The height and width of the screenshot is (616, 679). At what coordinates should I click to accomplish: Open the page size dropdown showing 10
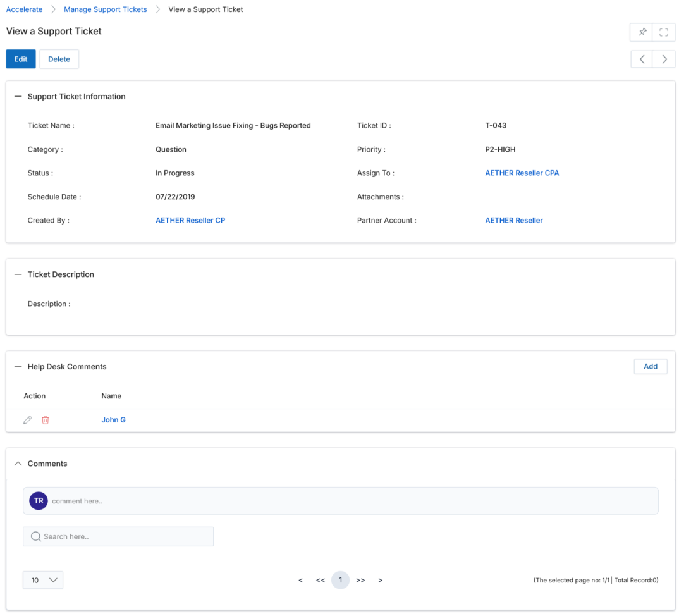point(43,580)
